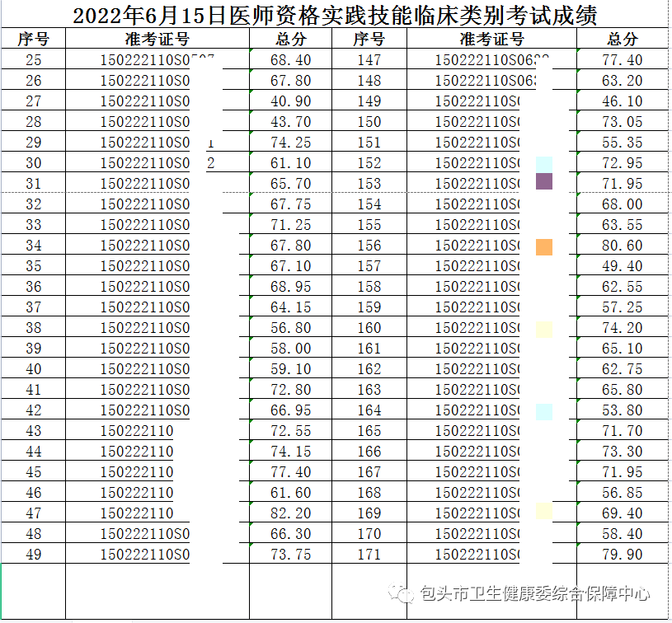Select score cell 57.25
Viewport: 672px width, 623px height.
point(623,307)
